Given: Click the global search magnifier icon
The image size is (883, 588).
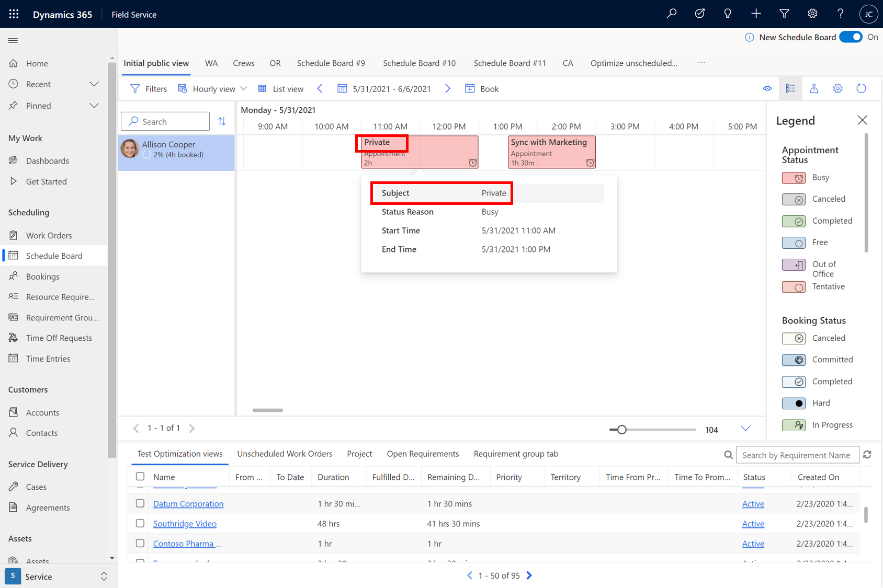Looking at the screenshot, I should coord(672,14).
